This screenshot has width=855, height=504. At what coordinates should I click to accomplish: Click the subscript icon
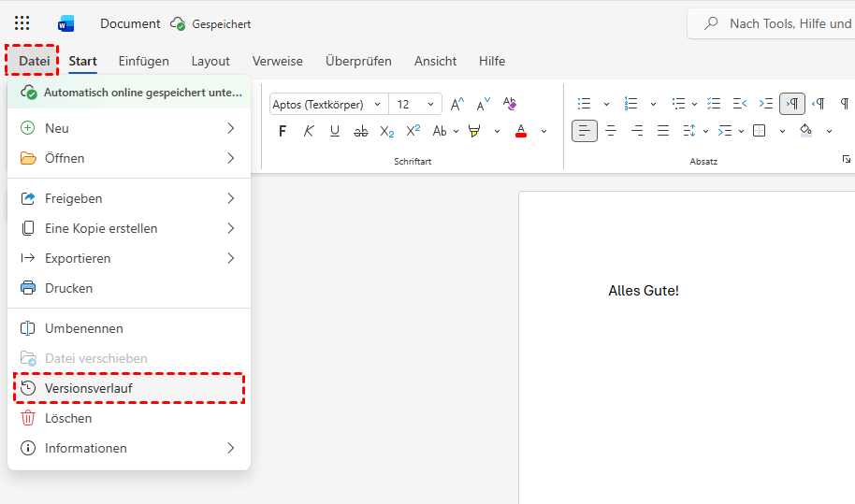[x=387, y=131]
